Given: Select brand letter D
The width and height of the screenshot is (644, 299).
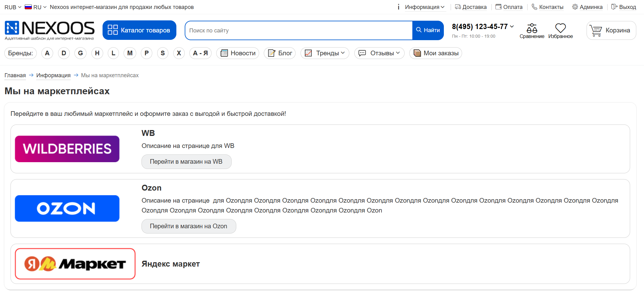Looking at the screenshot, I should [x=64, y=53].
